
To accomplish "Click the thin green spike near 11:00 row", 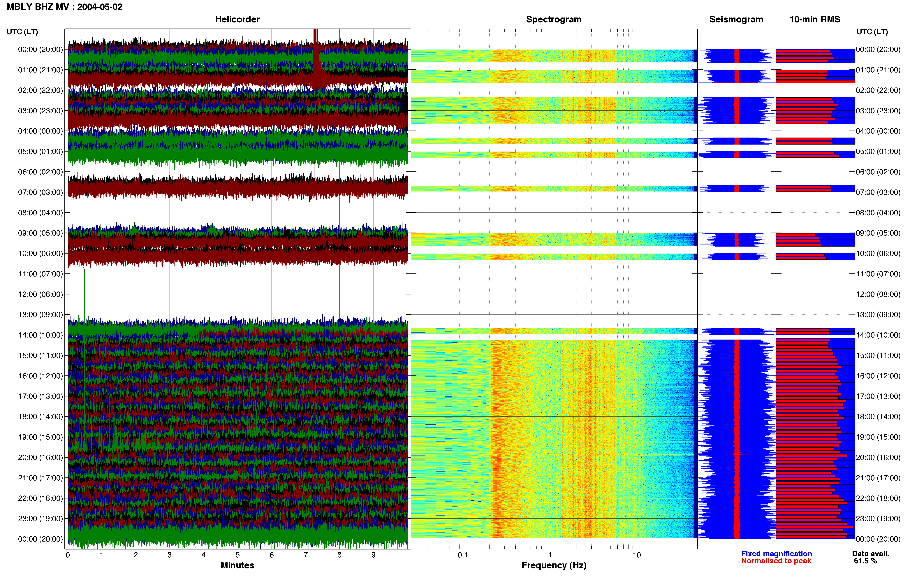I will 85,294.
